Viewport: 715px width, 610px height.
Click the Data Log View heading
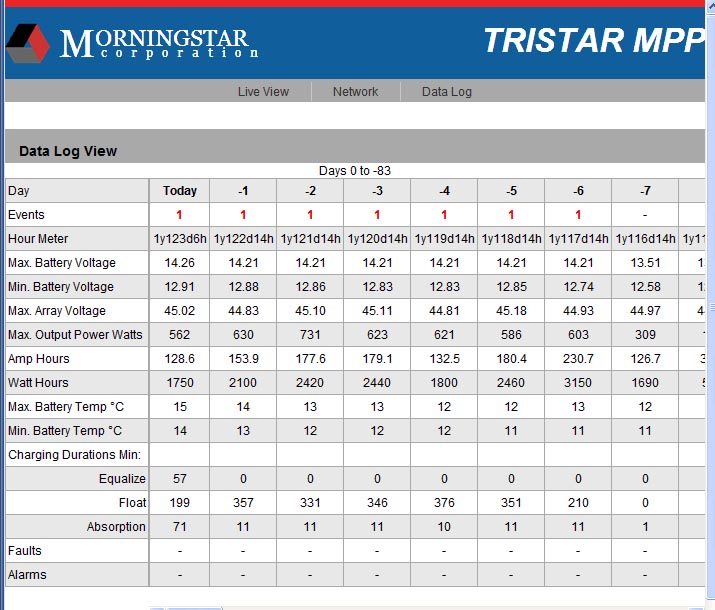pyautogui.click(x=68, y=151)
